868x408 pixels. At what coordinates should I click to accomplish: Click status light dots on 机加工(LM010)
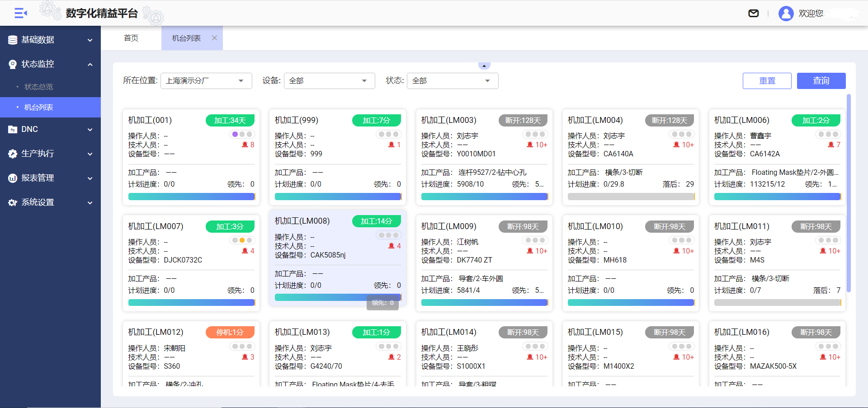(x=681, y=240)
